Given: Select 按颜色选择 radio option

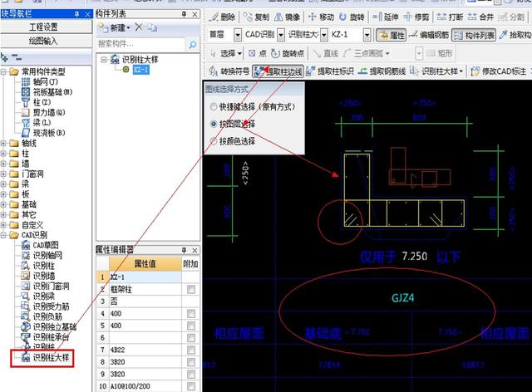Looking at the screenshot, I should [215, 140].
